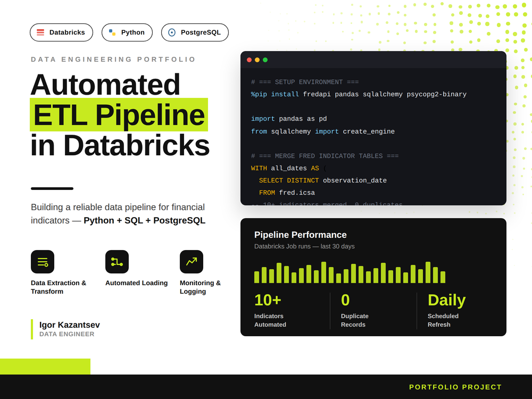The height and width of the screenshot is (399, 532).
Task: Click the 'Scheduled Refresh' label
Action: coord(443,320)
